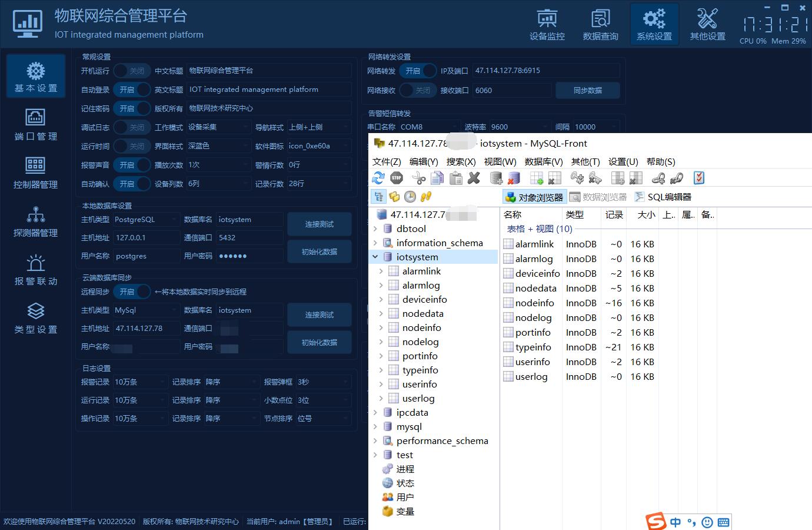Click 连接测试 for local database
This screenshot has height=530, width=812.
319,224
